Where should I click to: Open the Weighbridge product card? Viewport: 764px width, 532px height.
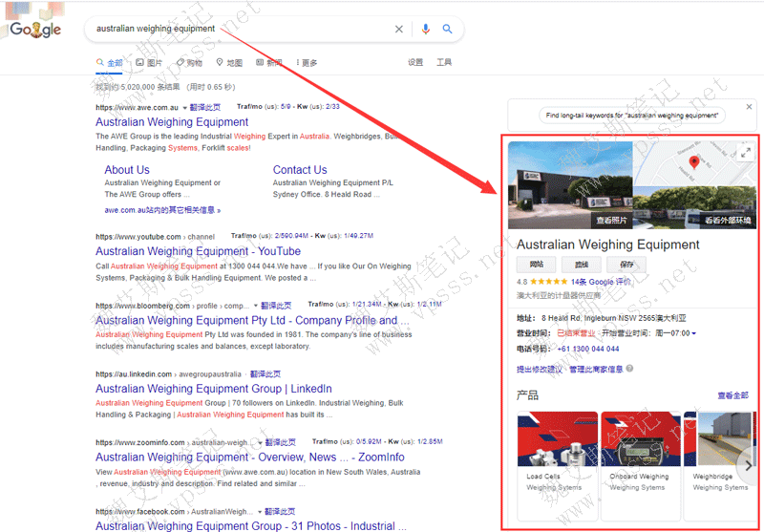point(720,466)
